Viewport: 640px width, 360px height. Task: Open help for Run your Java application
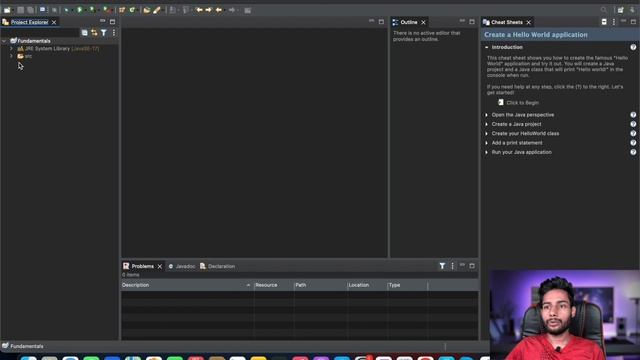pyautogui.click(x=633, y=152)
